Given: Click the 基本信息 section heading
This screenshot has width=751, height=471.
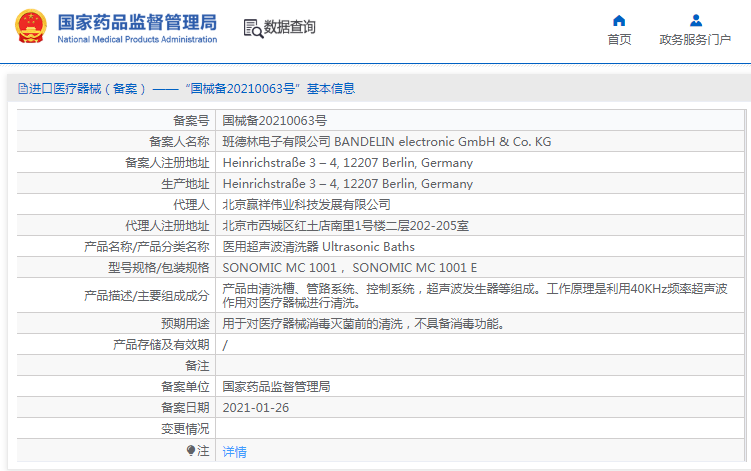Looking at the screenshot, I should [330, 89].
